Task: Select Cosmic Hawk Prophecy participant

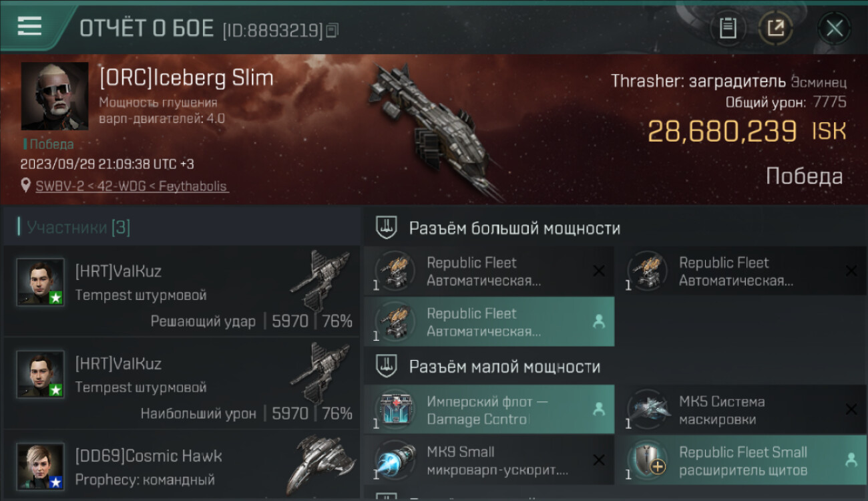Action: [182, 466]
